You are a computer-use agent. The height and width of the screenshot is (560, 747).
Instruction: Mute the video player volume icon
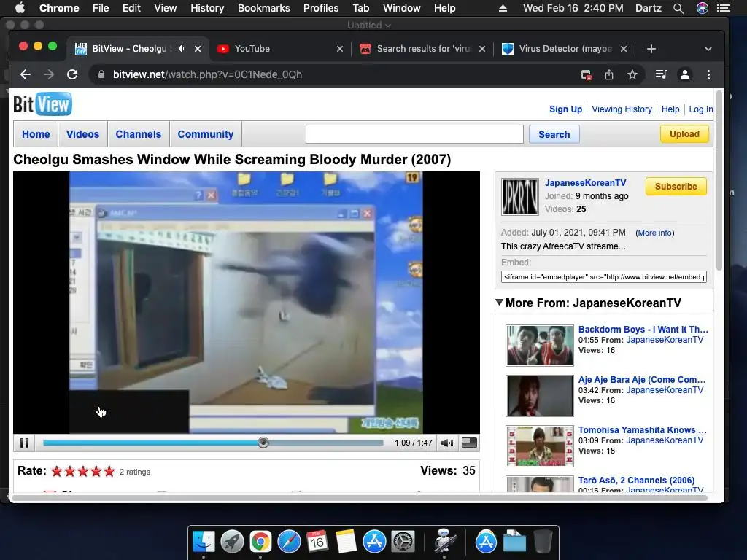(447, 443)
